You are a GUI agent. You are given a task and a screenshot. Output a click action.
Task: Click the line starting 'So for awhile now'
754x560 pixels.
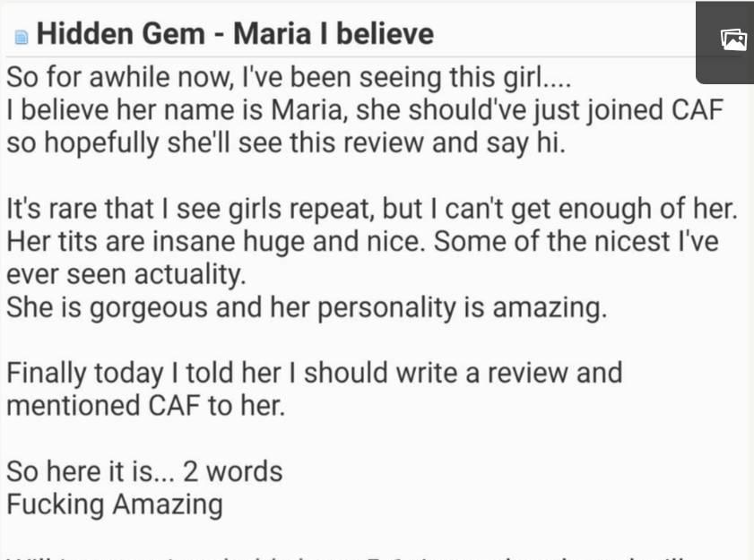289,77
